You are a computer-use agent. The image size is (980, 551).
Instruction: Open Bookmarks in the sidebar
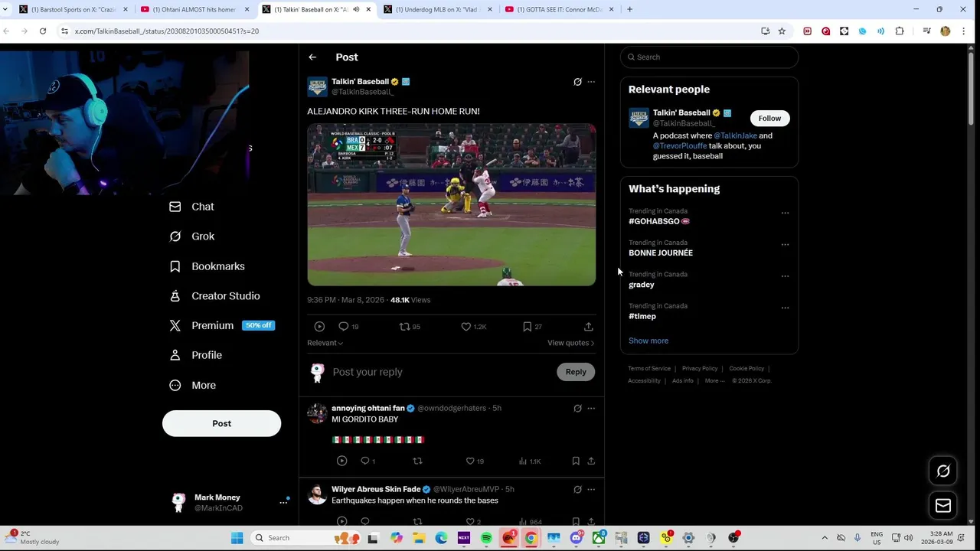point(207,266)
